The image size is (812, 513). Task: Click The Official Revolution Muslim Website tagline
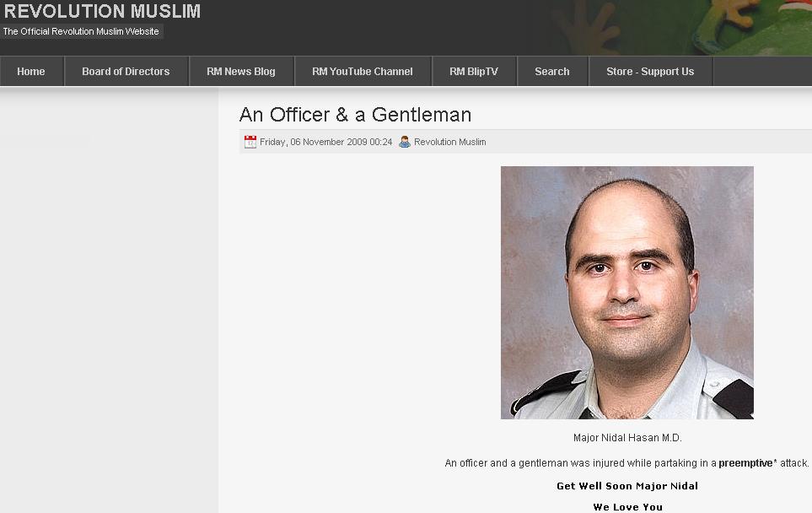81,31
